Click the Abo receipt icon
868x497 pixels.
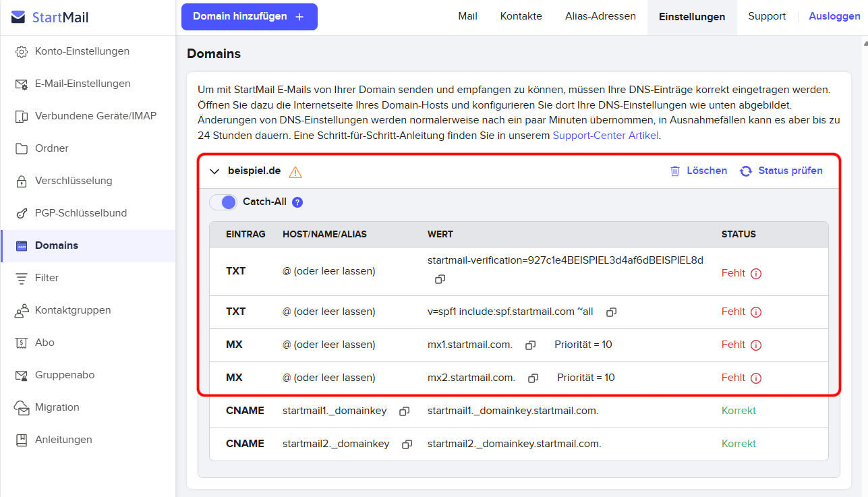point(22,343)
